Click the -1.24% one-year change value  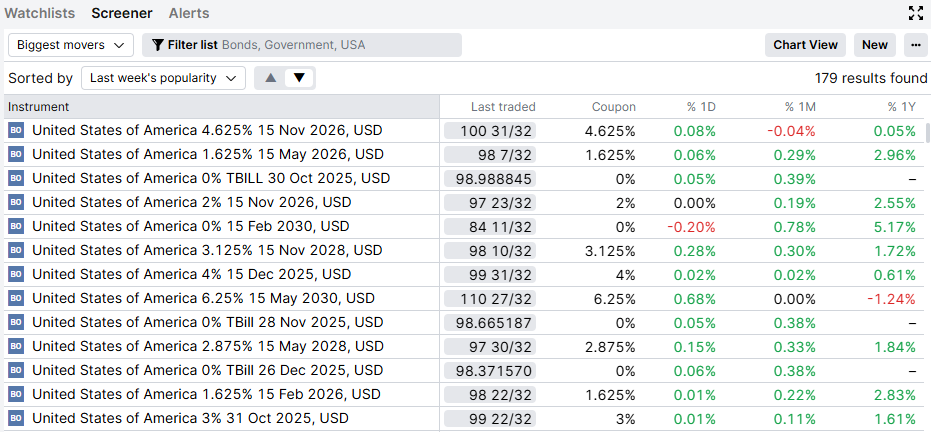[891, 298]
